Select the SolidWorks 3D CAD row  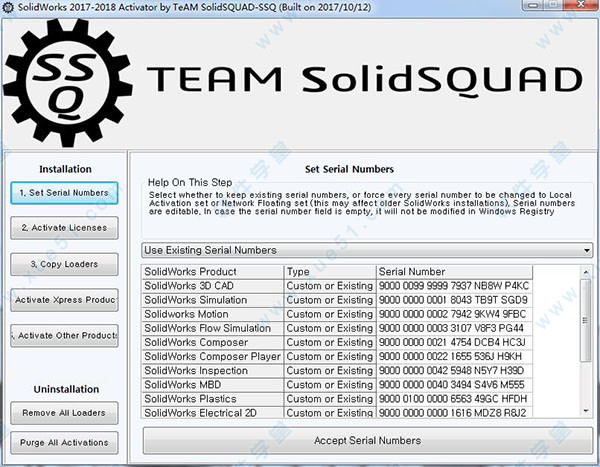(337, 286)
